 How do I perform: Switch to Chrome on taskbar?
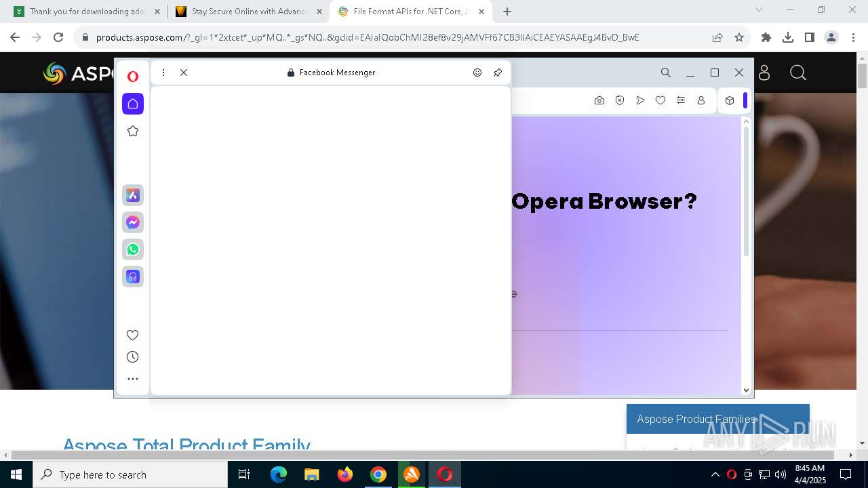point(378,474)
